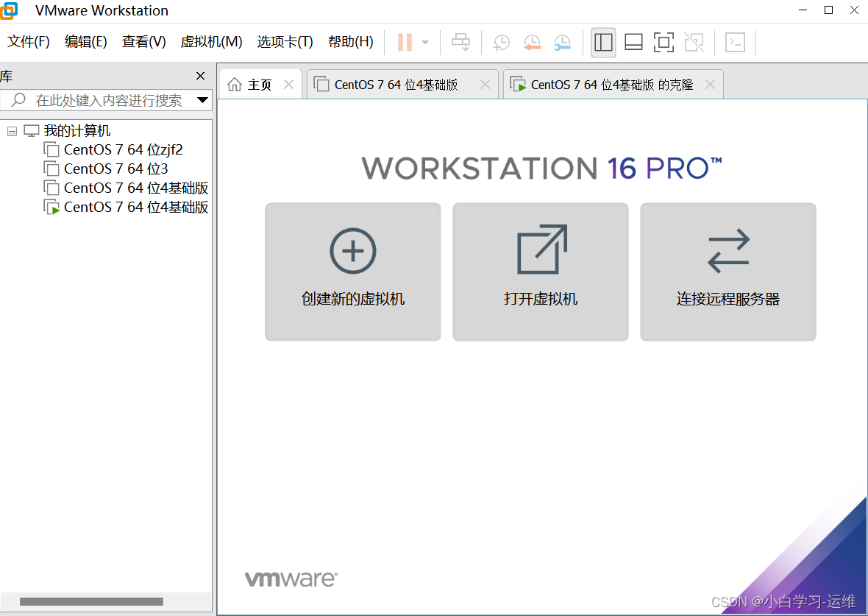Open snapshot manager via the clock-wrench icon
The height and width of the screenshot is (616, 868).
[563, 43]
